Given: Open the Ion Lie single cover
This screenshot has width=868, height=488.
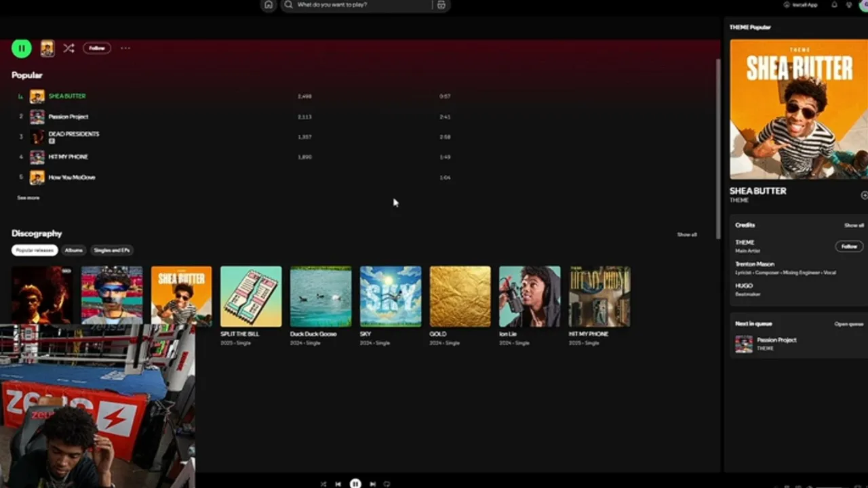Looking at the screenshot, I should coord(530,296).
